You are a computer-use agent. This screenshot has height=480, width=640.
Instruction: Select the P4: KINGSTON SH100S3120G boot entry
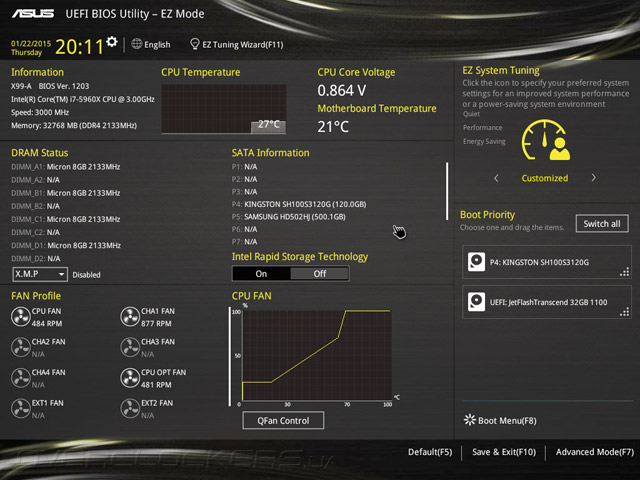tap(547, 262)
